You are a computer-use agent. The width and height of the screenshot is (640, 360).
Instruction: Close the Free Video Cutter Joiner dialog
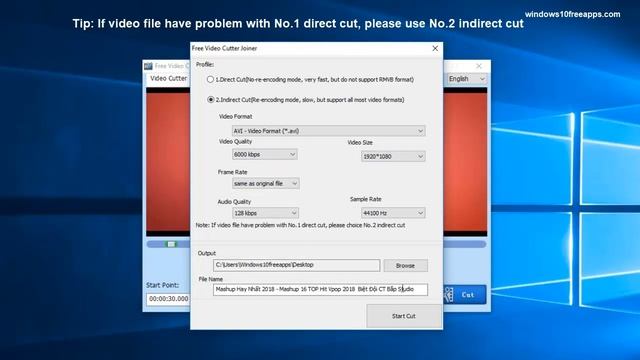(x=435, y=48)
